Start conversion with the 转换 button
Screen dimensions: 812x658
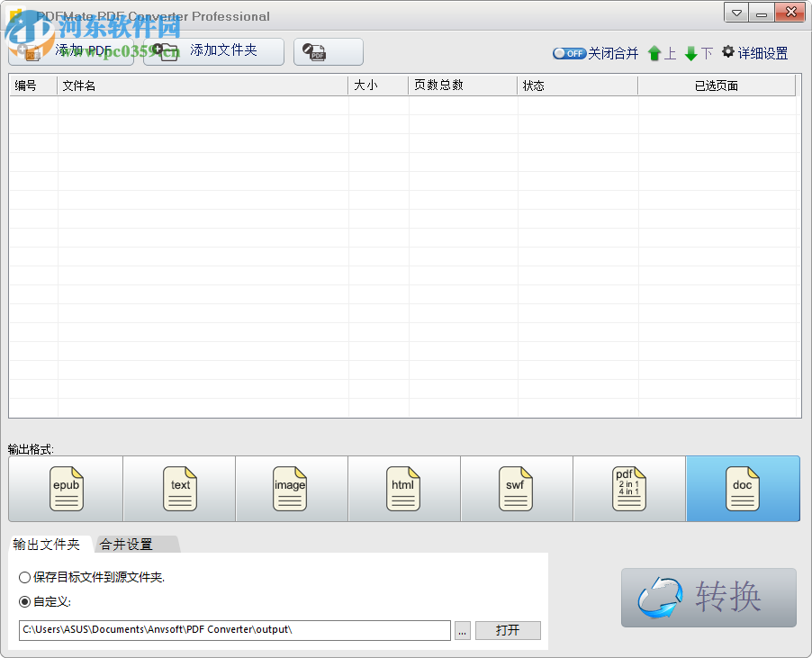708,598
